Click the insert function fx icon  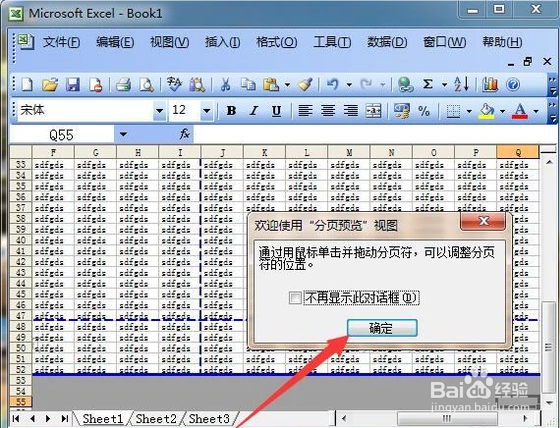(x=185, y=135)
